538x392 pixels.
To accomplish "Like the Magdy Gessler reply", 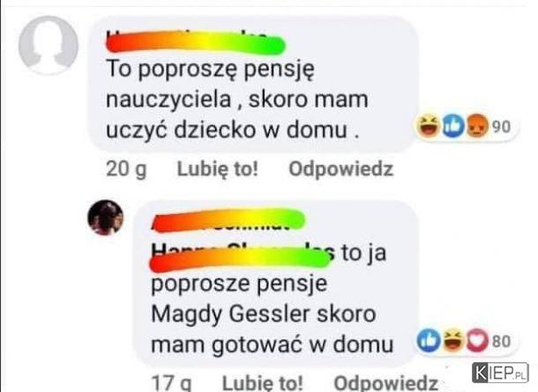I will [x=263, y=383].
